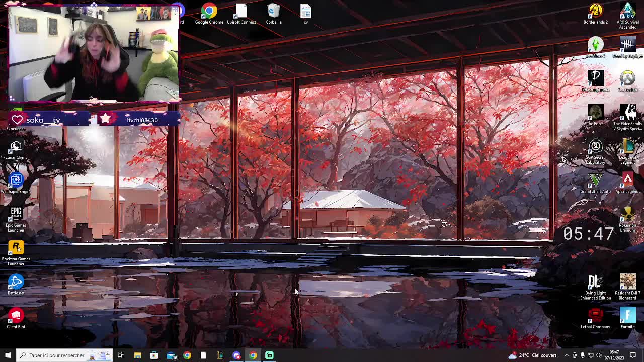Launch Phasmophobia desktop shortcut
The image size is (644, 362).
pyautogui.click(x=595, y=81)
